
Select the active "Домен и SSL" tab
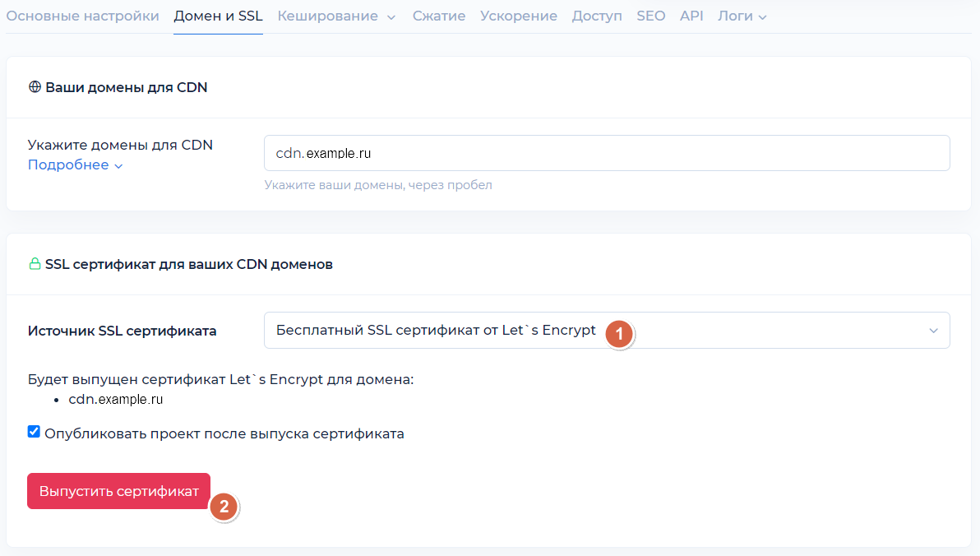point(218,15)
